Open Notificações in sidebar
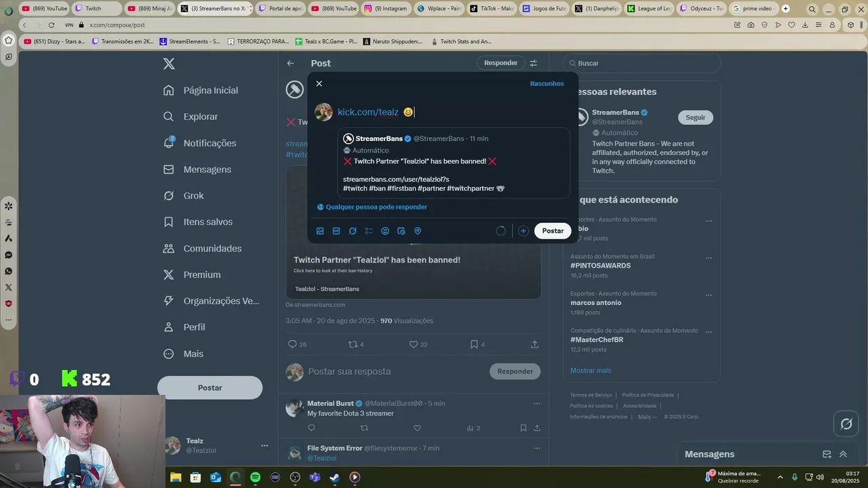The image size is (868, 488). [199, 143]
